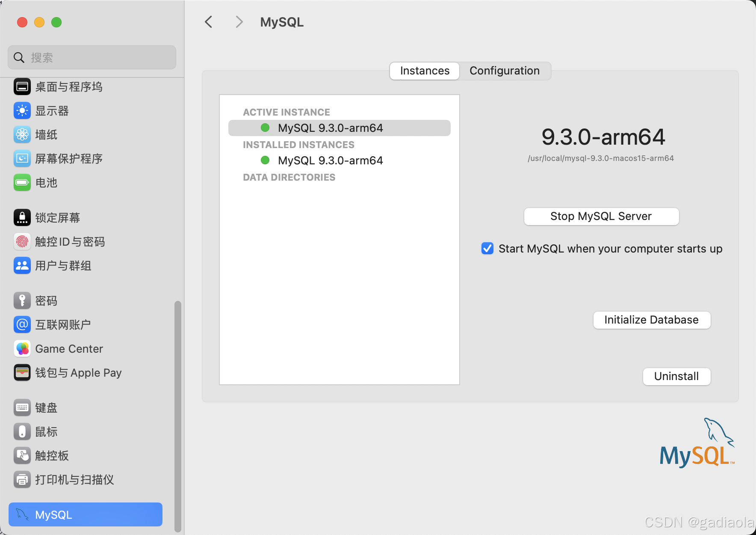Select installed instance MySQL 9.3.0-arm64 row

point(340,160)
